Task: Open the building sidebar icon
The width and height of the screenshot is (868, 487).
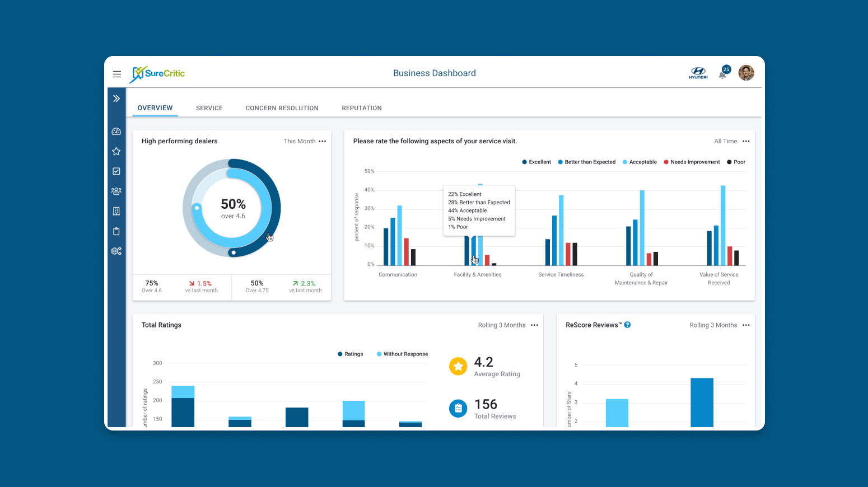Action: click(116, 211)
